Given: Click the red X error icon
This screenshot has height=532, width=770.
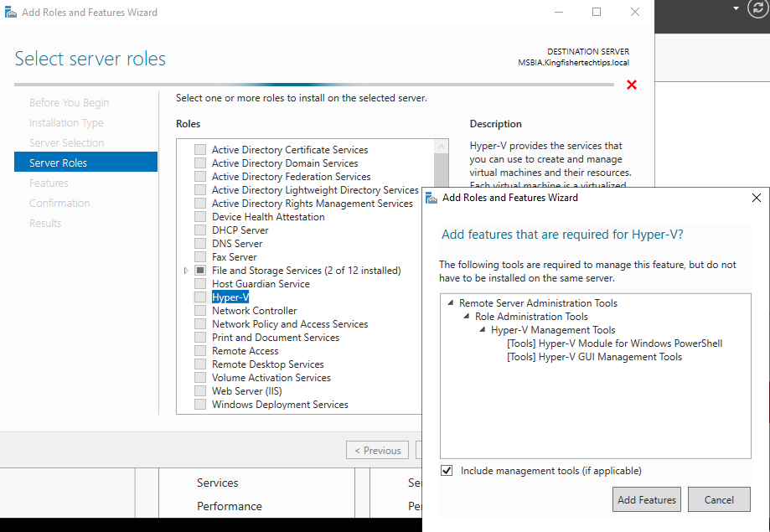Looking at the screenshot, I should 632,85.
